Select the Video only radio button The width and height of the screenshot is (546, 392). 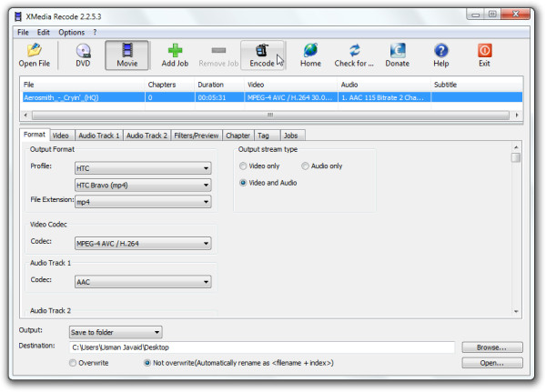243,166
